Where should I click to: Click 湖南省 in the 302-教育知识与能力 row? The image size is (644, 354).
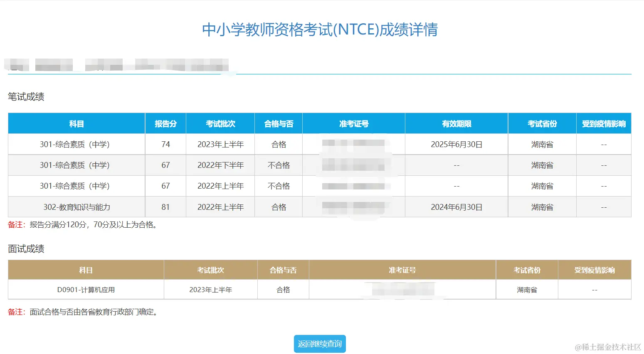pos(542,207)
